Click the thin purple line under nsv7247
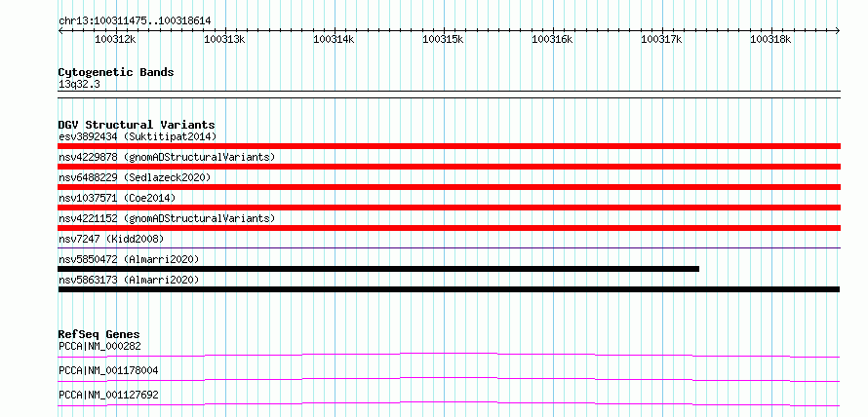This screenshot has width=868, height=417. [449, 247]
